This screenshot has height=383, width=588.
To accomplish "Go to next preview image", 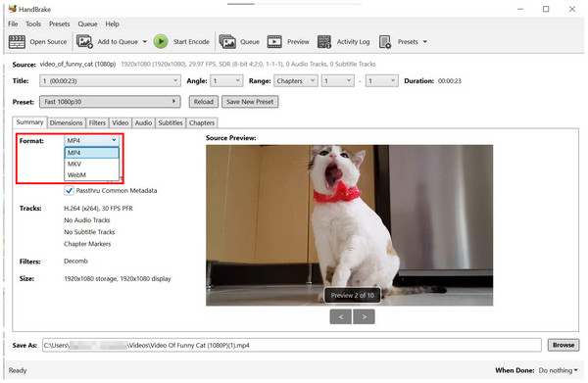I will (x=364, y=316).
